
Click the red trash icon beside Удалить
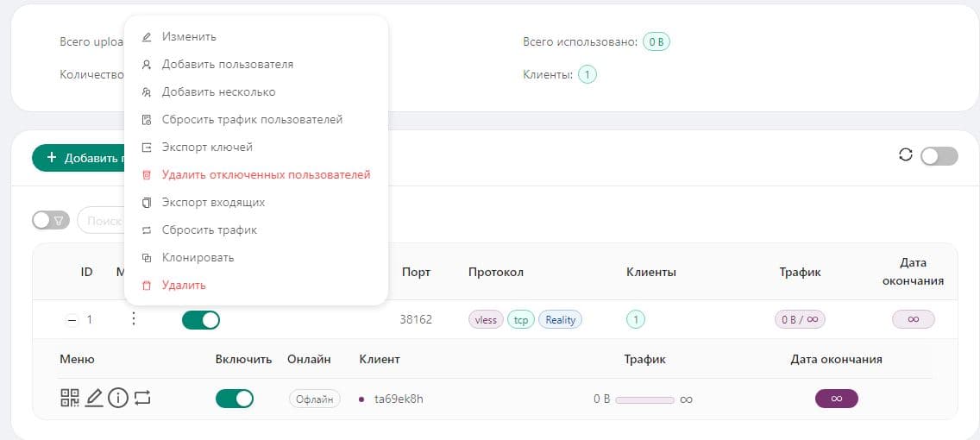pos(147,286)
